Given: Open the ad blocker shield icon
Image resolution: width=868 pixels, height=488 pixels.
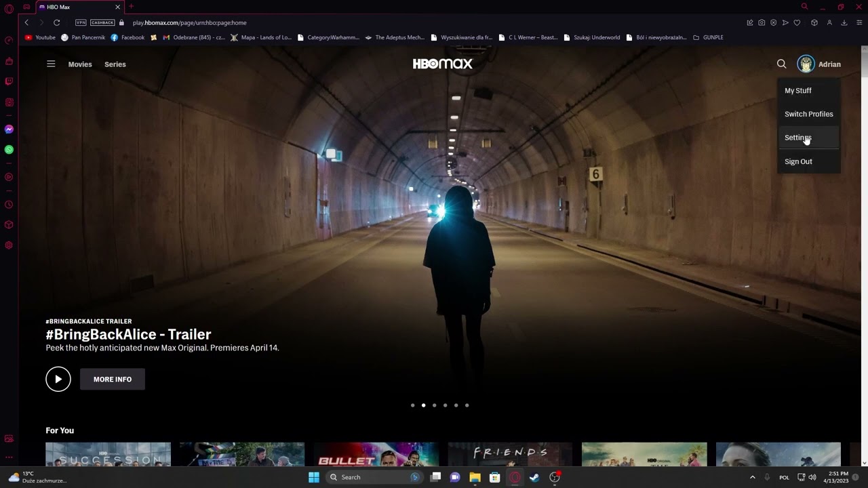Looking at the screenshot, I should pyautogui.click(x=773, y=22).
